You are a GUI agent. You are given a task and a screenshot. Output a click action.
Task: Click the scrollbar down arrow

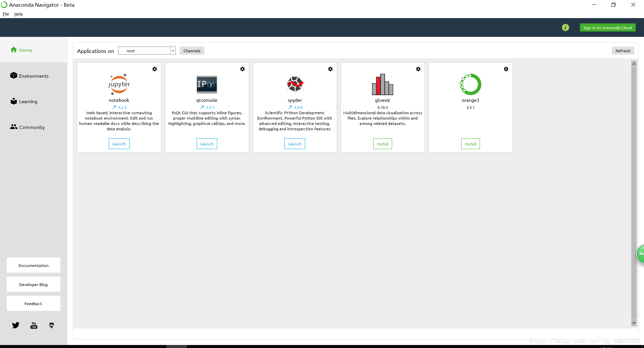tap(634, 323)
